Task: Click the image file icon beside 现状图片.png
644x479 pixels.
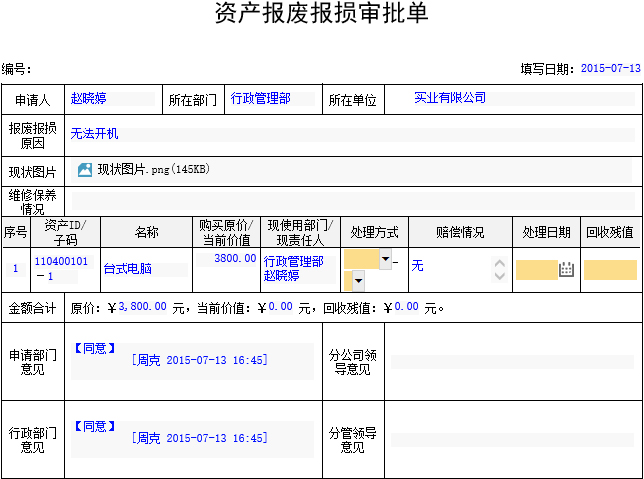Action: pyautogui.click(x=85, y=170)
